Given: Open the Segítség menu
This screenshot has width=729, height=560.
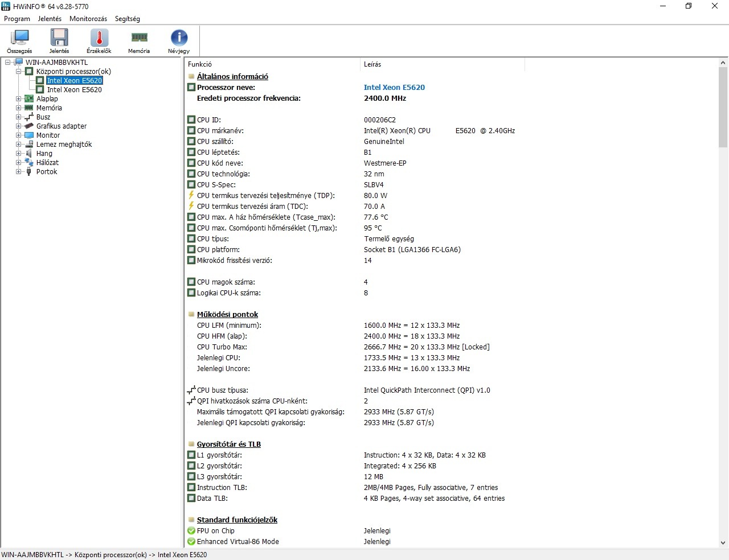Looking at the screenshot, I should (x=128, y=19).
